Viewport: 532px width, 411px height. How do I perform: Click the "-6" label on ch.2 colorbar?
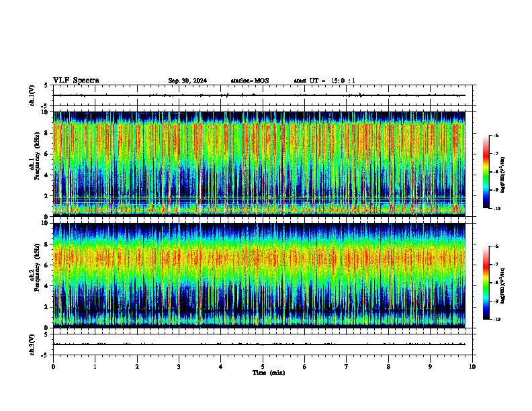[x=496, y=246]
